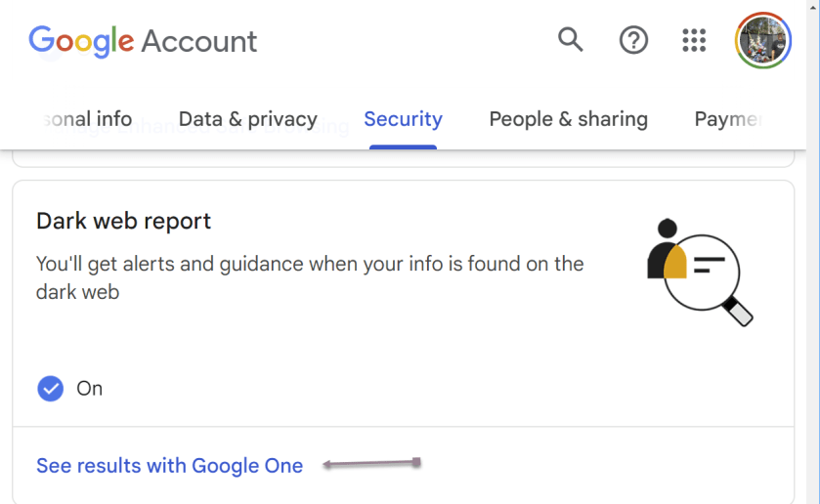Click the gray arrow pointing at the link
820x504 pixels.
tap(371, 463)
